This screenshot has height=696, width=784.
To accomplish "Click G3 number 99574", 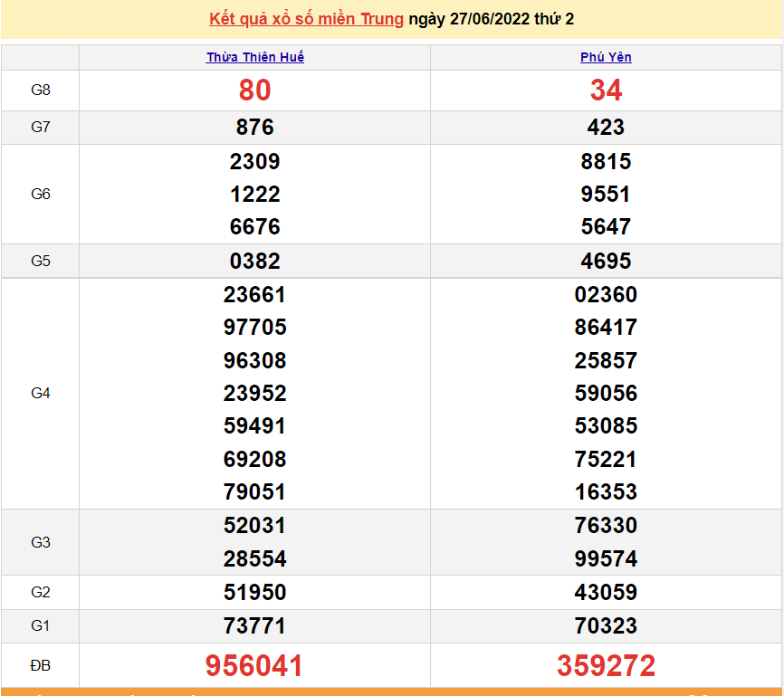I will click(x=606, y=558).
